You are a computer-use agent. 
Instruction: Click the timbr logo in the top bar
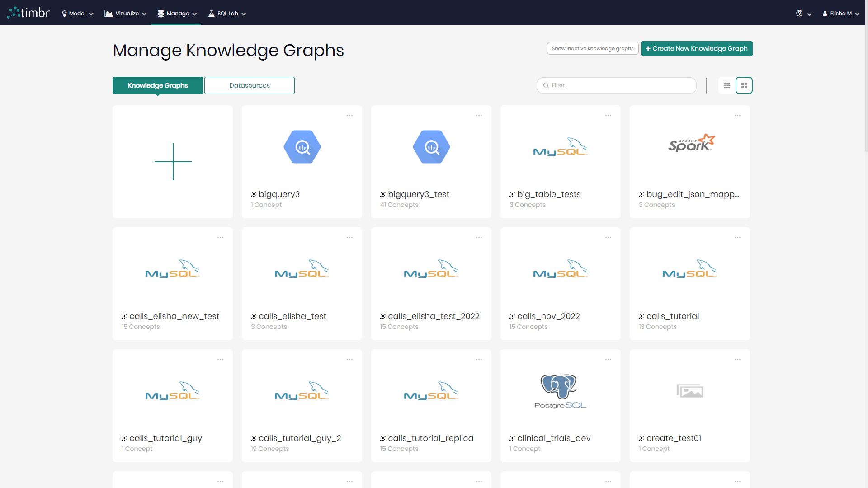[28, 12]
